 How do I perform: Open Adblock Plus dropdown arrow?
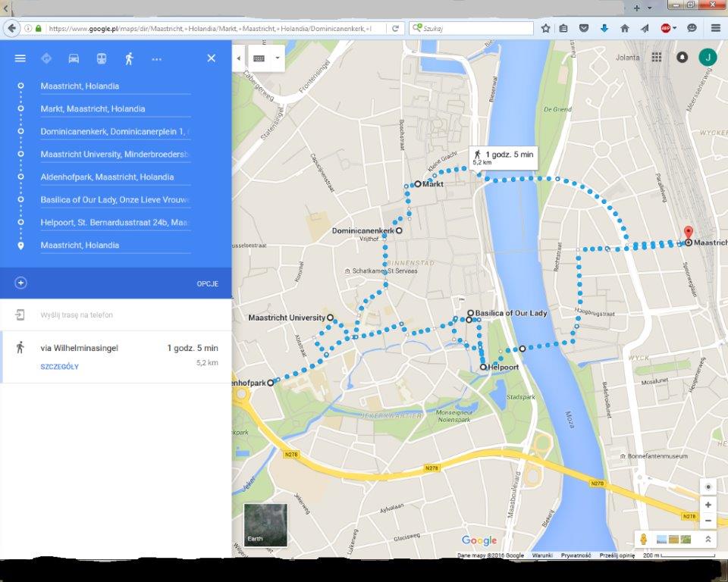tap(674, 28)
